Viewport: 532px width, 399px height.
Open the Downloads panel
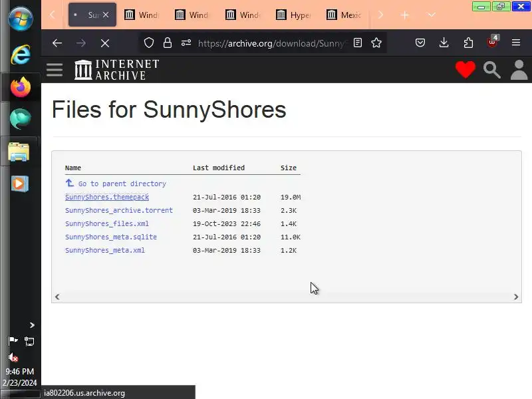pyautogui.click(x=444, y=43)
